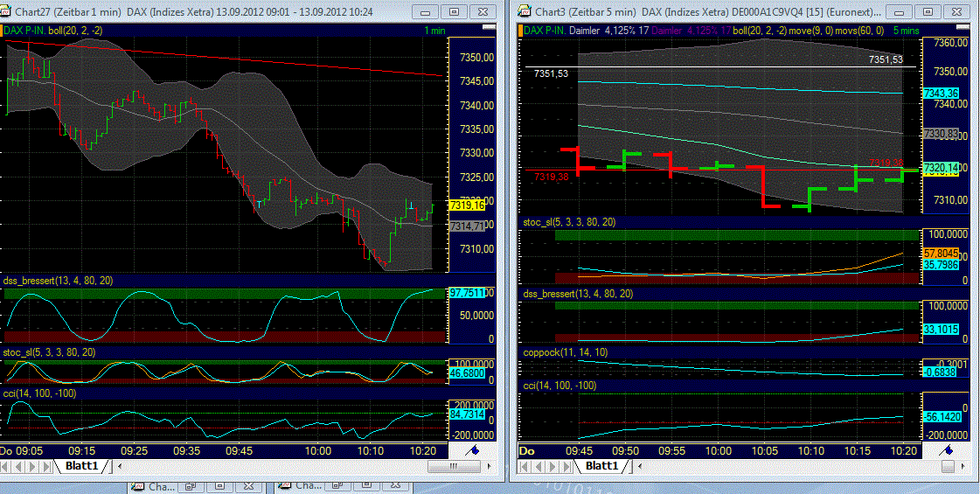Go to first sheet in Chart27 tab navigator
Screen dimensions: 980x494
6,467
